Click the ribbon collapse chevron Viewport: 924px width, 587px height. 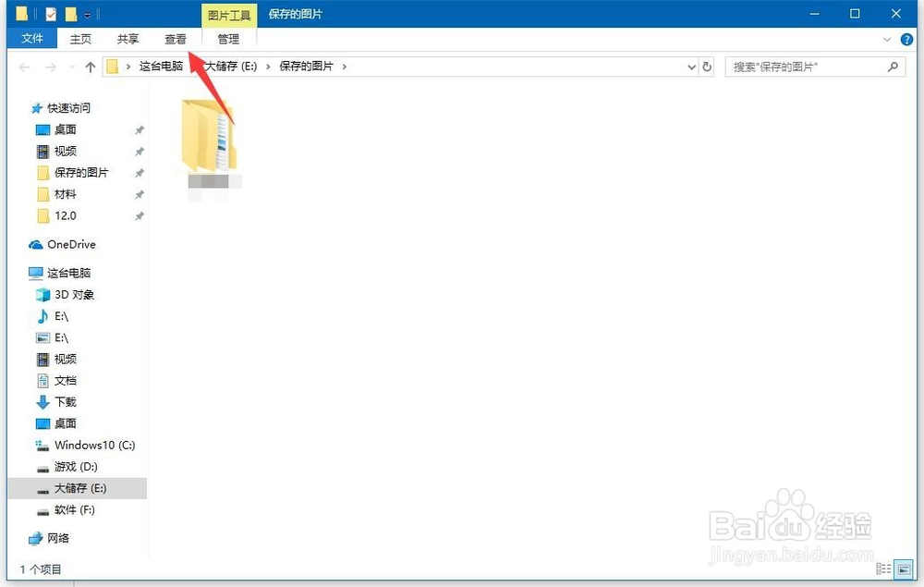[x=887, y=39]
